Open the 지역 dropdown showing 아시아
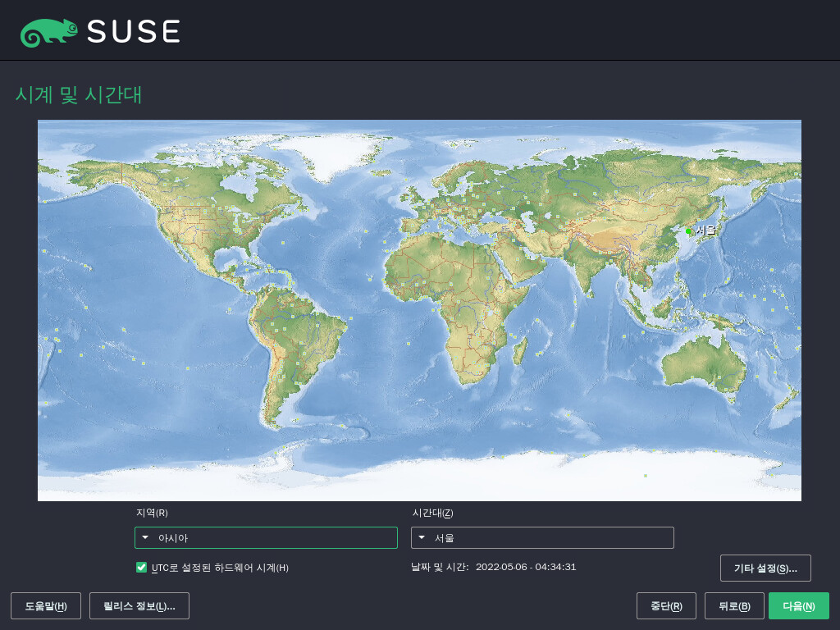This screenshot has width=840, height=630. click(266, 537)
